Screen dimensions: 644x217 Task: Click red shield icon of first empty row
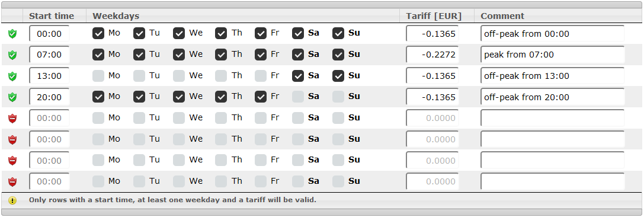(12, 119)
